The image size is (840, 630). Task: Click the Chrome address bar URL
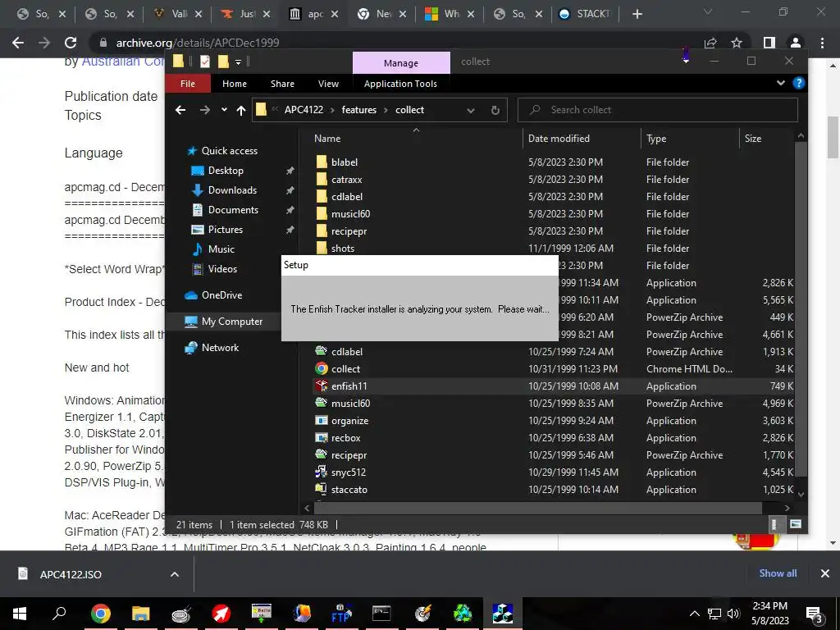tap(197, 43)
